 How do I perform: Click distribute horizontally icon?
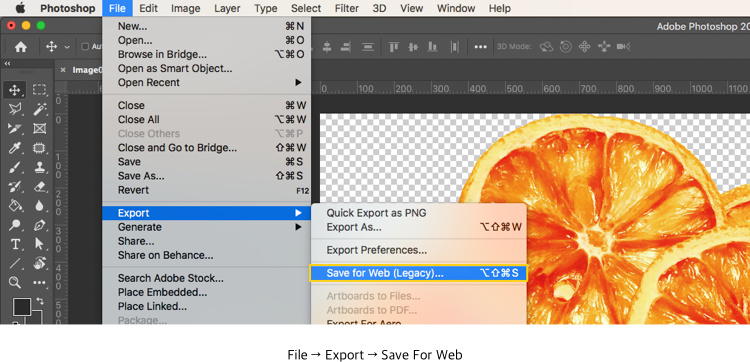pos(454,46)
